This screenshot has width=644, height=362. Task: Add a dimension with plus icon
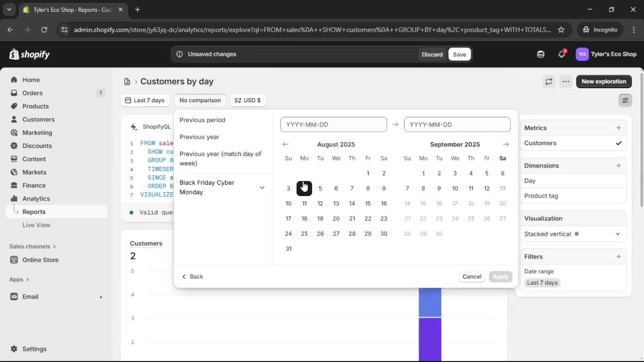coord(619,166)
